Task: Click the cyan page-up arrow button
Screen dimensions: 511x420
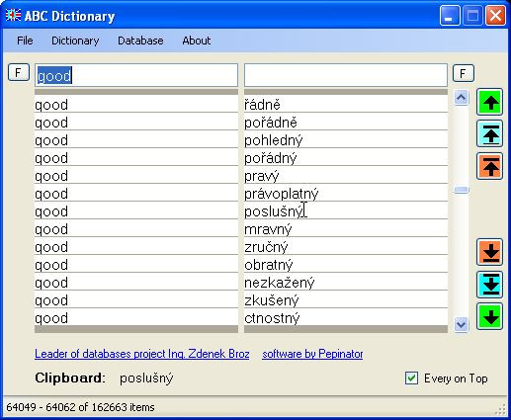Action: [489, 133]
